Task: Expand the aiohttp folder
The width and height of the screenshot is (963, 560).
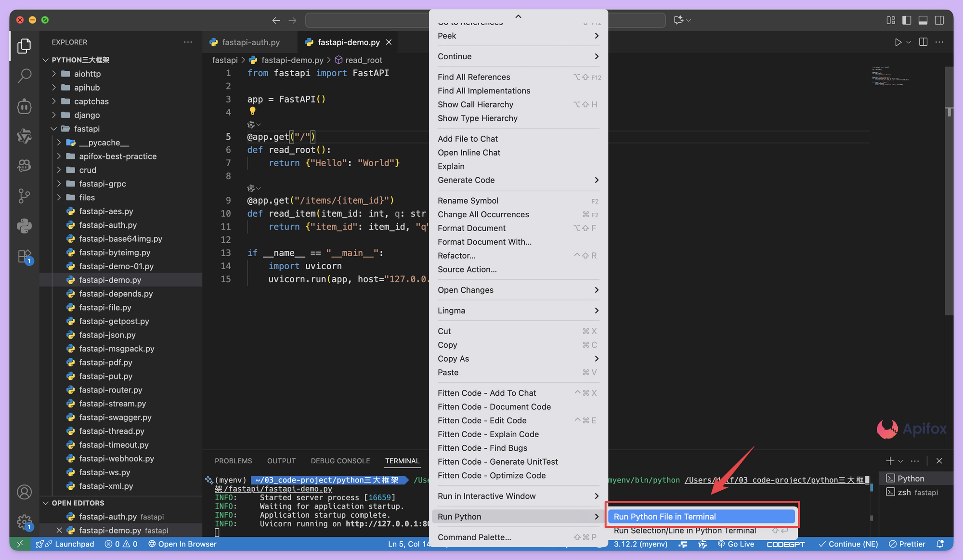Action: pyautogui.click(x=87, y=74)
